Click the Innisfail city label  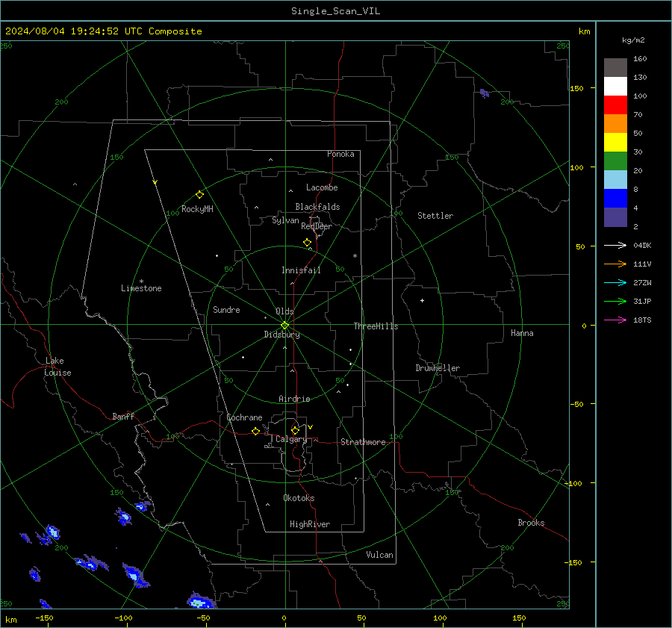pyautogui.click(x=301, y=270)
